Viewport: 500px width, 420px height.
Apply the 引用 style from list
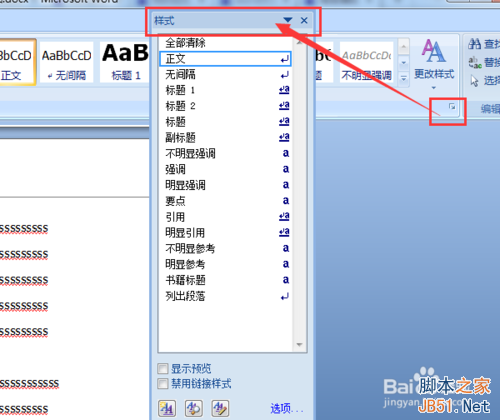tap(225, 217)
